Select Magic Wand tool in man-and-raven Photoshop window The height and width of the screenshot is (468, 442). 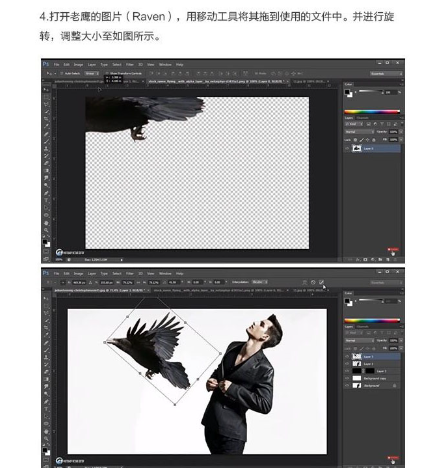pos(46,320)
